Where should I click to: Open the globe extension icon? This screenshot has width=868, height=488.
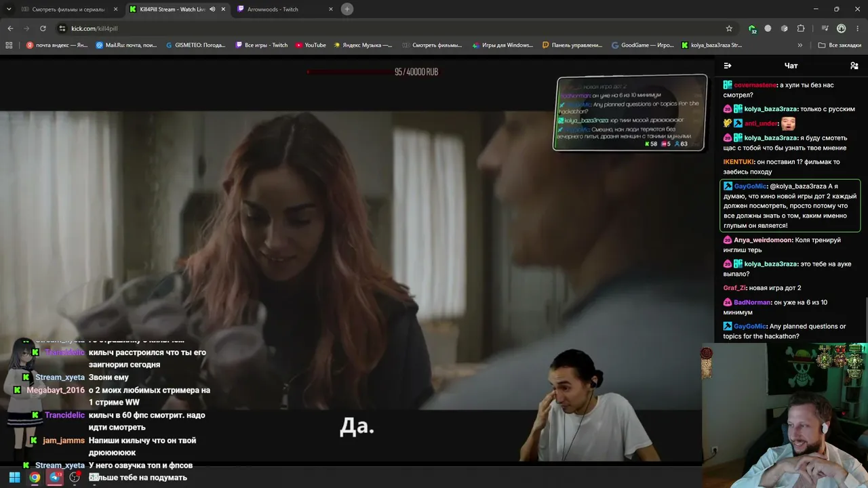(x=768, y=28)
